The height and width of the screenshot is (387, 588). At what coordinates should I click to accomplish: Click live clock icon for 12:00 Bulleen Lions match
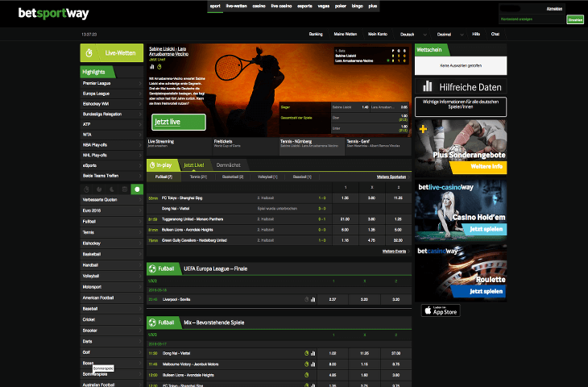pos(307,375)
